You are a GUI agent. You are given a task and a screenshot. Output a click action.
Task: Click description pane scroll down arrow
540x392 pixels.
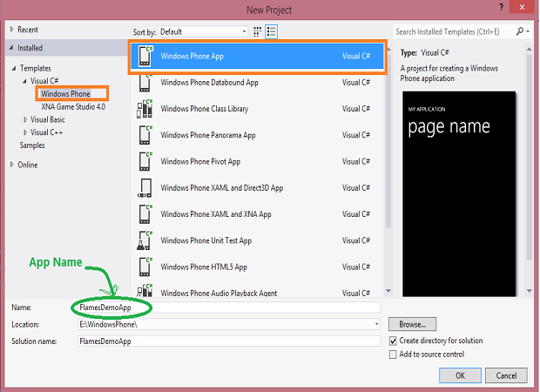point(529,291)
